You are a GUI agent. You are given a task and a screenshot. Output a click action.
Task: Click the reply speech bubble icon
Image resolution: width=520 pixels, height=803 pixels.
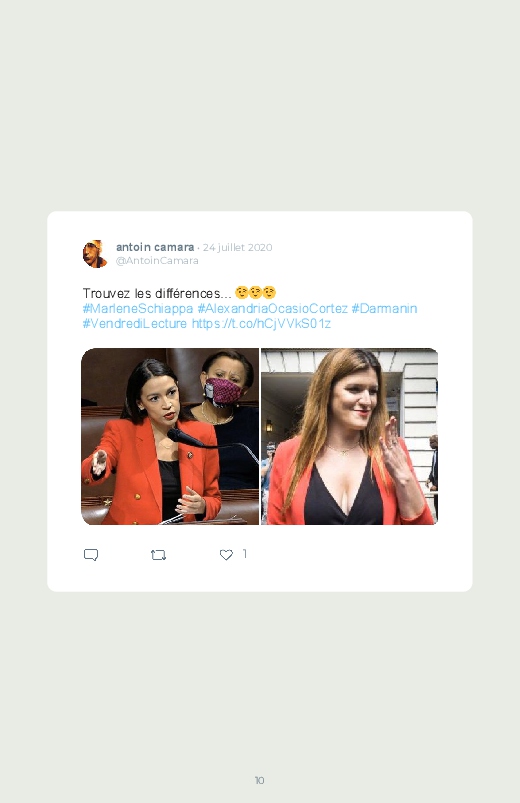[x=91, y=555]
